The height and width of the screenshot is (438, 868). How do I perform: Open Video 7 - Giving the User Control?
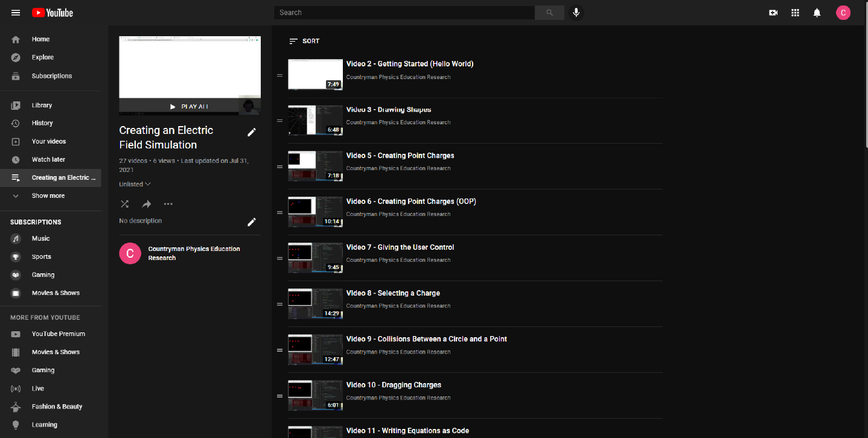coord(400,247)
